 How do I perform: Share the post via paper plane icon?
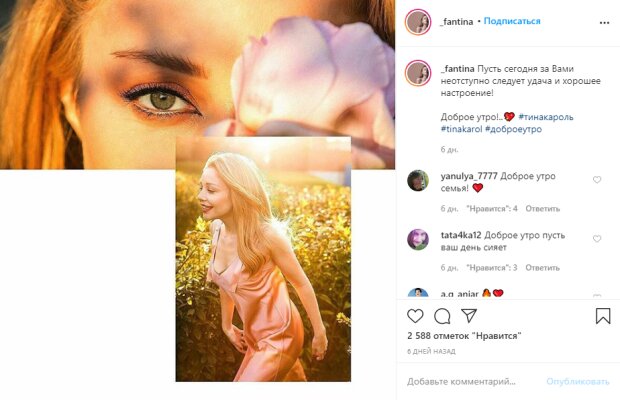click(469, 315)
